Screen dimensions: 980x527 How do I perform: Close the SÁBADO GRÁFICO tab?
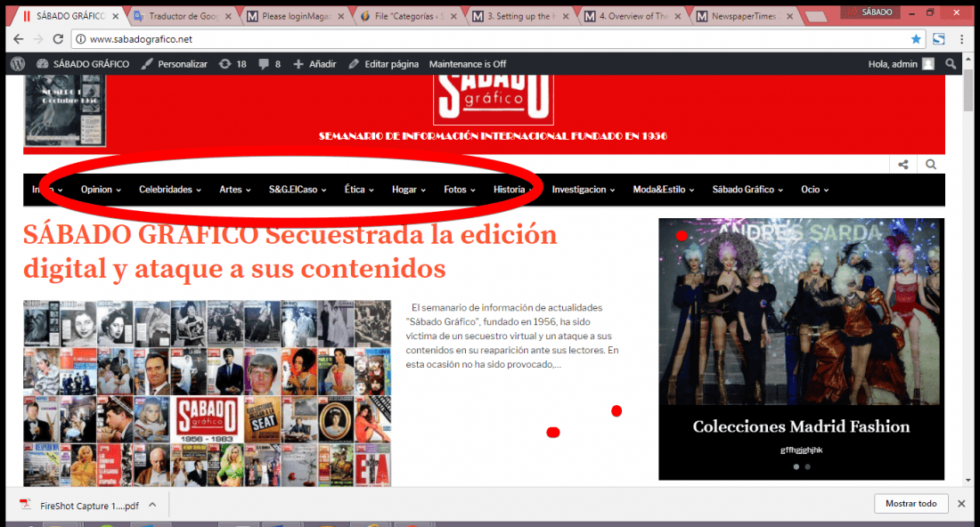tap(116, 16)
